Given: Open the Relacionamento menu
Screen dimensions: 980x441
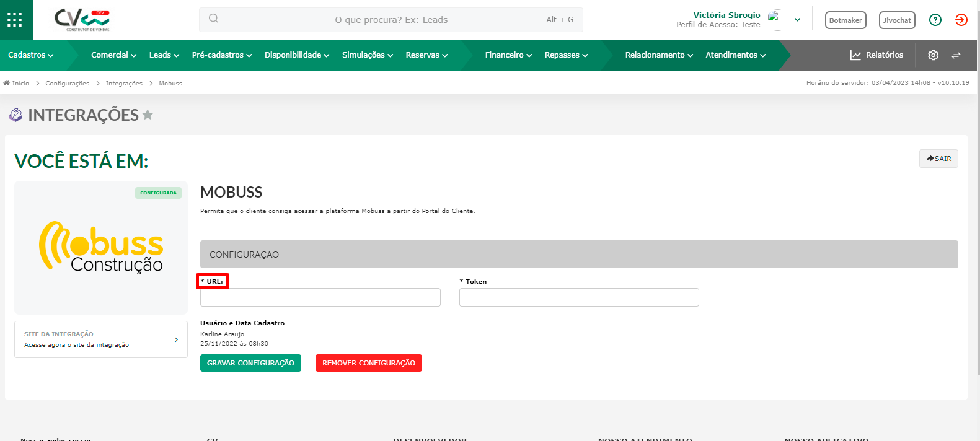Looking at the screenshot, I should pyautogui.click(x=659, y=55).
